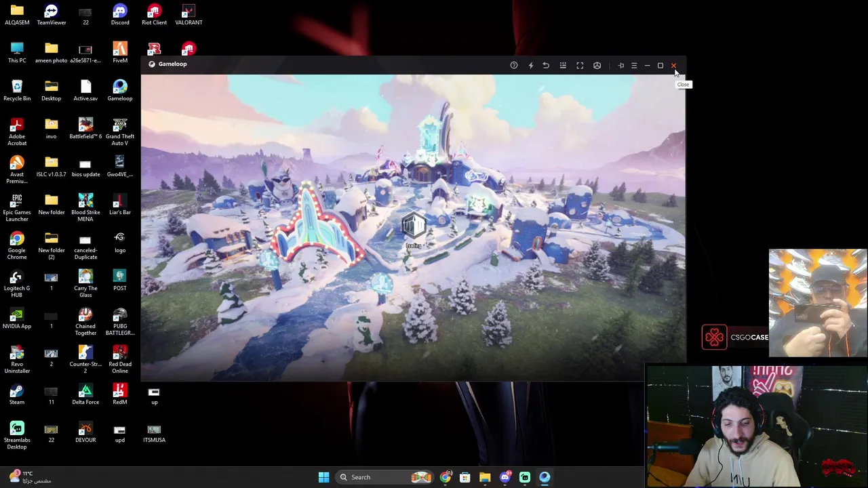Open File Explorer from the taskbar
868x488 pixels.
point(485,477)
